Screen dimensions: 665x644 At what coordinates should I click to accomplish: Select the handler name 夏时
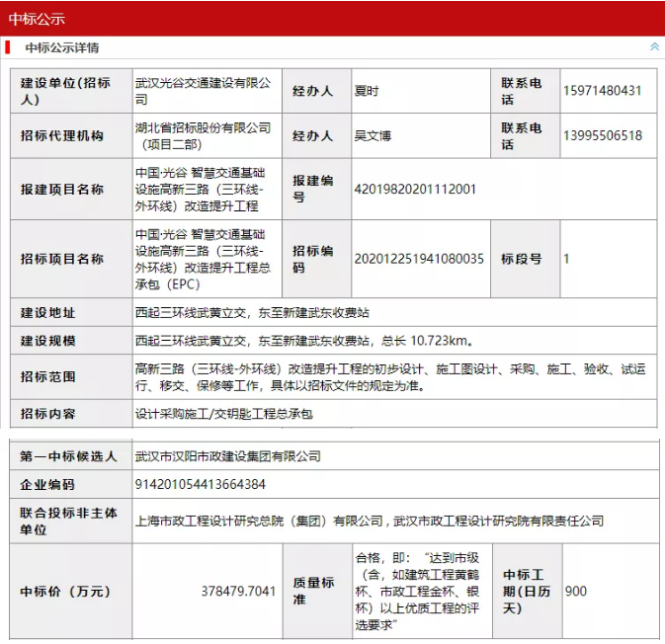tap(367, 91)
